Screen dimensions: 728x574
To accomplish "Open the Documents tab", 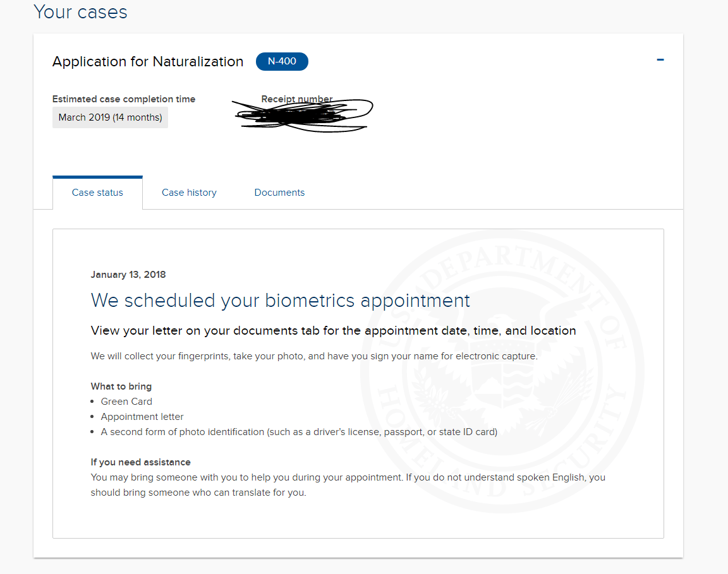I will [279, 193].
